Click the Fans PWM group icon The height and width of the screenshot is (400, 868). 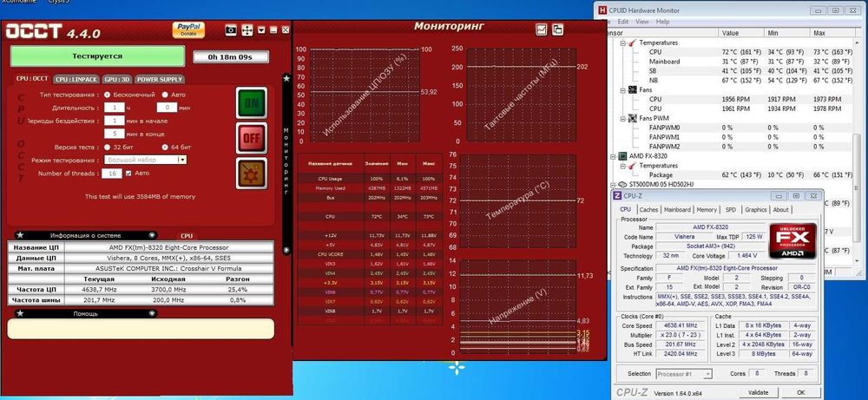pos(632,118)
